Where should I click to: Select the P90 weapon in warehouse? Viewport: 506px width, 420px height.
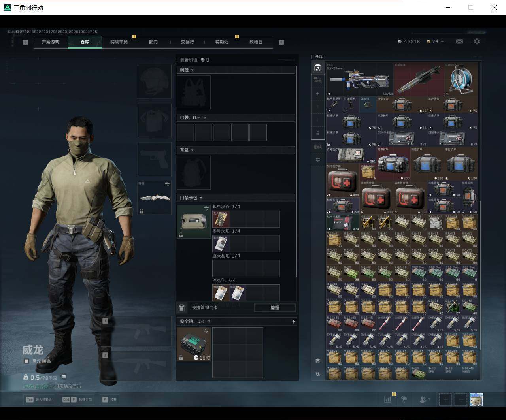point(359,79)
